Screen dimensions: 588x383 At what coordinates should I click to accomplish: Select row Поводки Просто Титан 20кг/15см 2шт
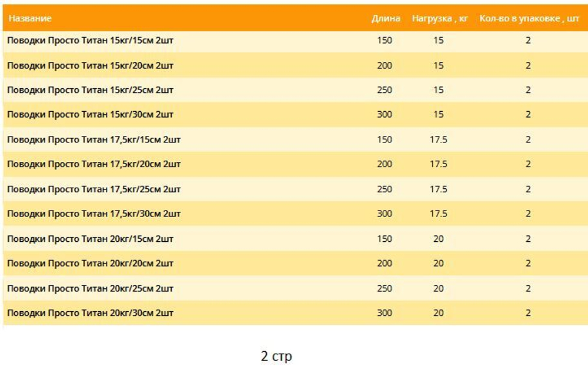coord(295,239)
